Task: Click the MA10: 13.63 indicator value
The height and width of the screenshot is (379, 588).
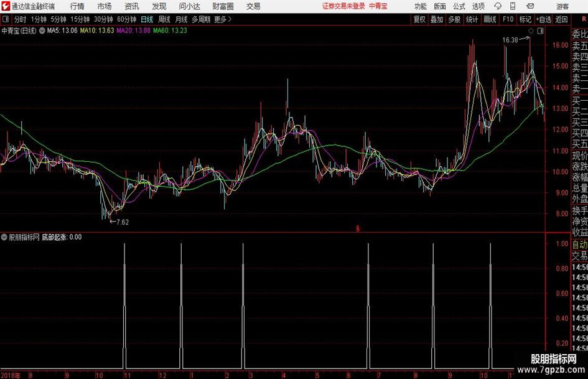Action: click(x=97, y=30)
